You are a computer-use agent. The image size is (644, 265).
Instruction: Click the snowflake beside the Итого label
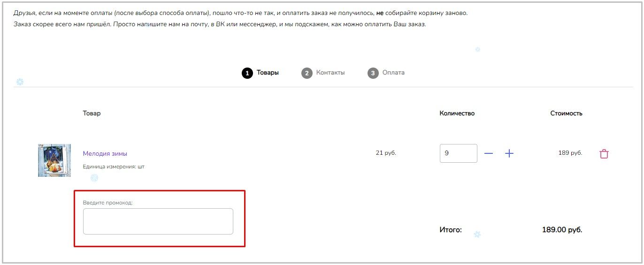click(x=477, y=234)
